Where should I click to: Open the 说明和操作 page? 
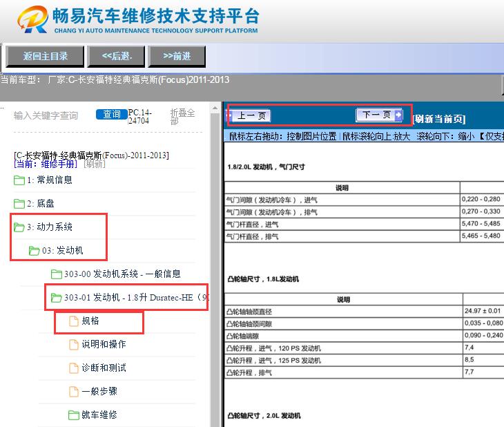tap(104, 344)
